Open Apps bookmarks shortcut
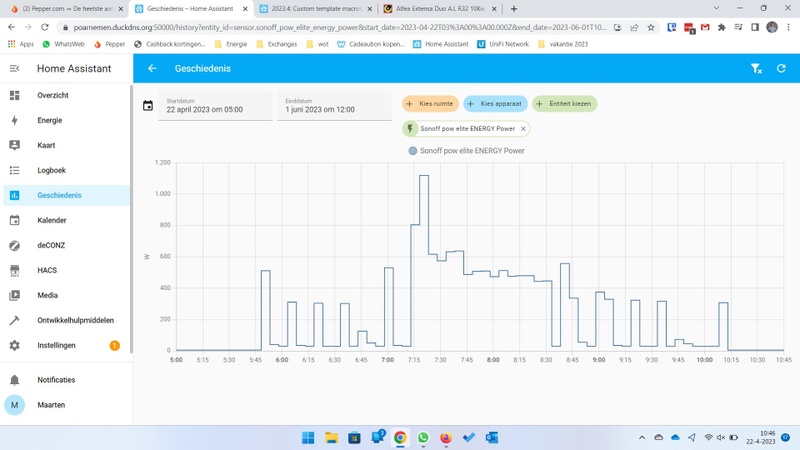 (21, 44)
